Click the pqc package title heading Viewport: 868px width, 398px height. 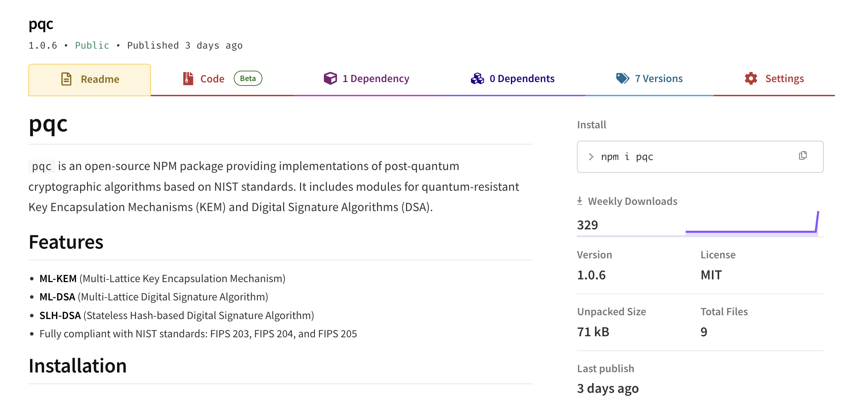tap(41, 24)
